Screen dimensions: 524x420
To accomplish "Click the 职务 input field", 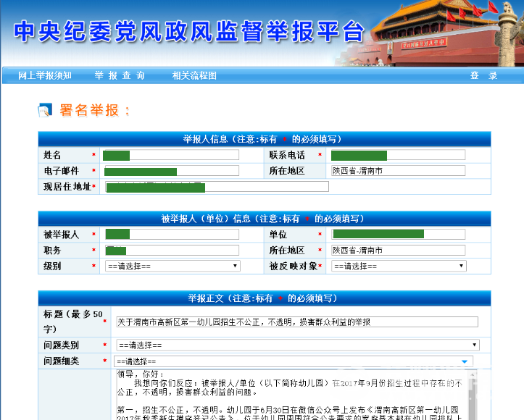I will pyautogui.click(x=172, y=250).
